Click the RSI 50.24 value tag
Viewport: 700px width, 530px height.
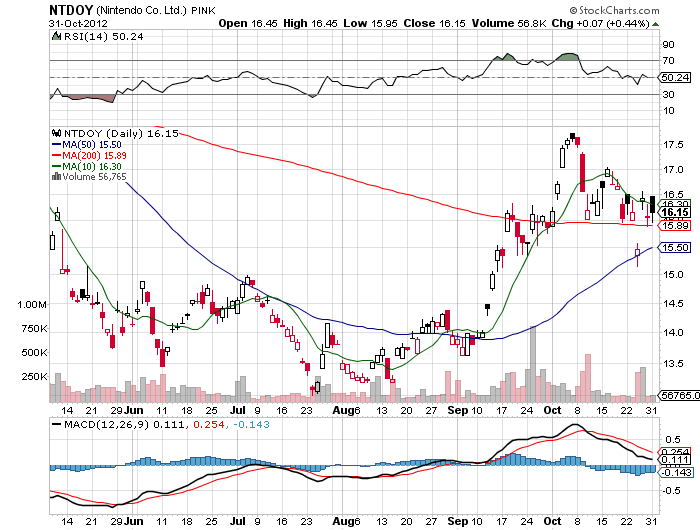pyautogui.click(x=675, y=78)
